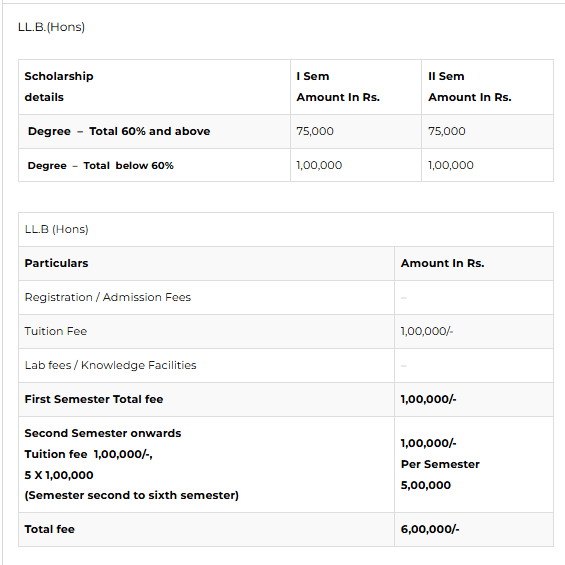Select 'Degree – Total below 60%' row label

point(101,165)
